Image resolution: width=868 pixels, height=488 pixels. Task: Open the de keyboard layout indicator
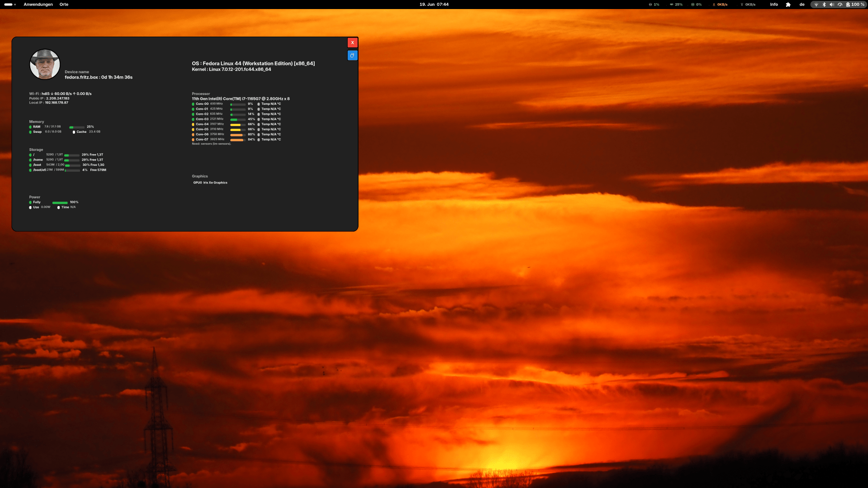tap(802, 5)
